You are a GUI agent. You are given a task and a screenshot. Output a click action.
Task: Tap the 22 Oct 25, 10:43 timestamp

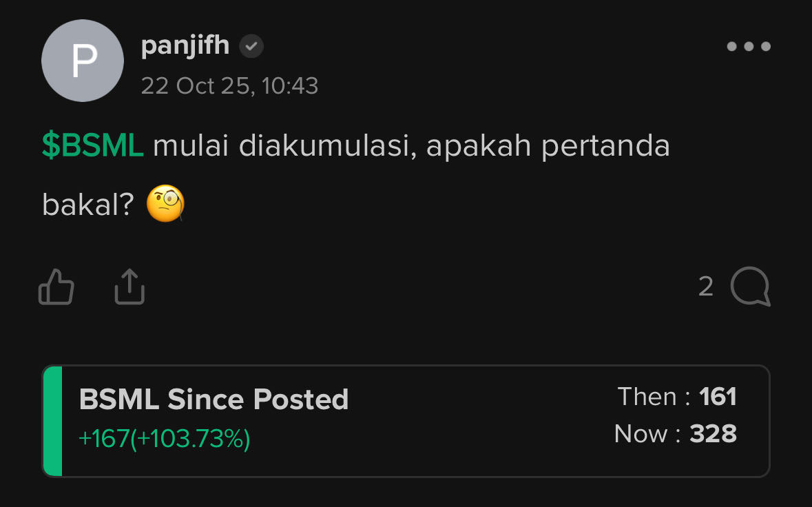click(229, 86)
